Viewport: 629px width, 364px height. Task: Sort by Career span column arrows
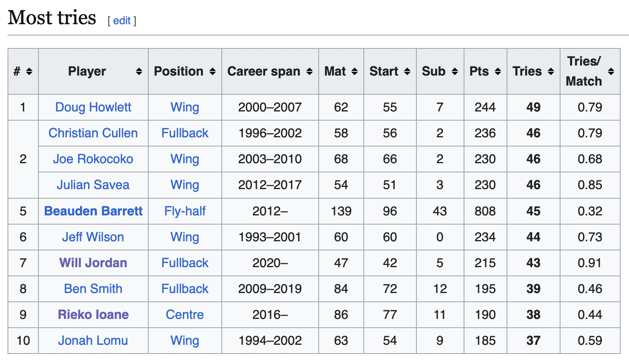pyautogui.click(x=309, y=72)
